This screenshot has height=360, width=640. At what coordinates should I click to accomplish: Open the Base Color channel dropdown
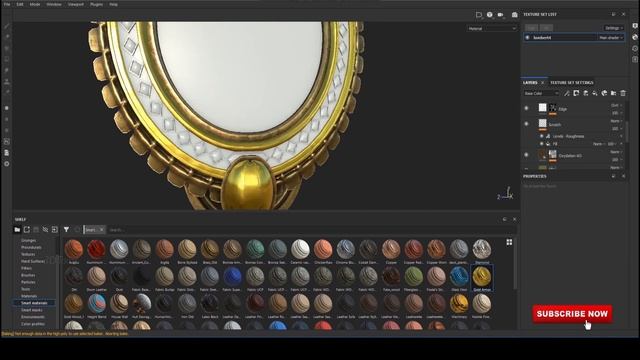(541, 93)
